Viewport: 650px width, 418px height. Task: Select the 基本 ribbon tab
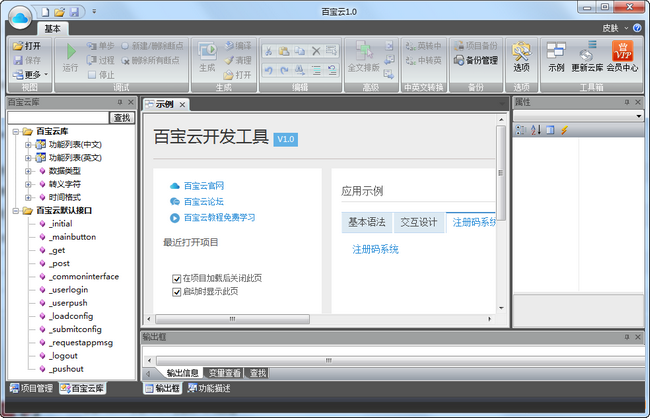coord(53,28)
